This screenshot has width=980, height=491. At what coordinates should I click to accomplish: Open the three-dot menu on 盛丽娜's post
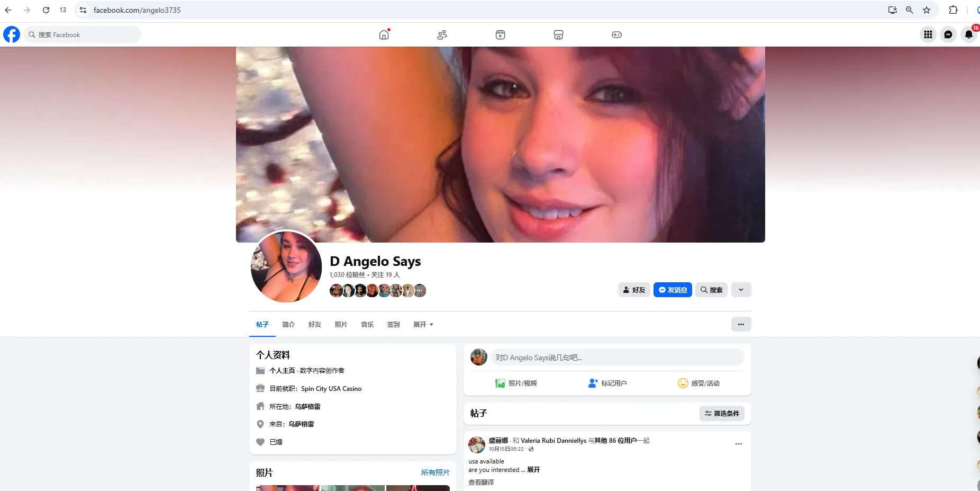[x=739, y=444]
